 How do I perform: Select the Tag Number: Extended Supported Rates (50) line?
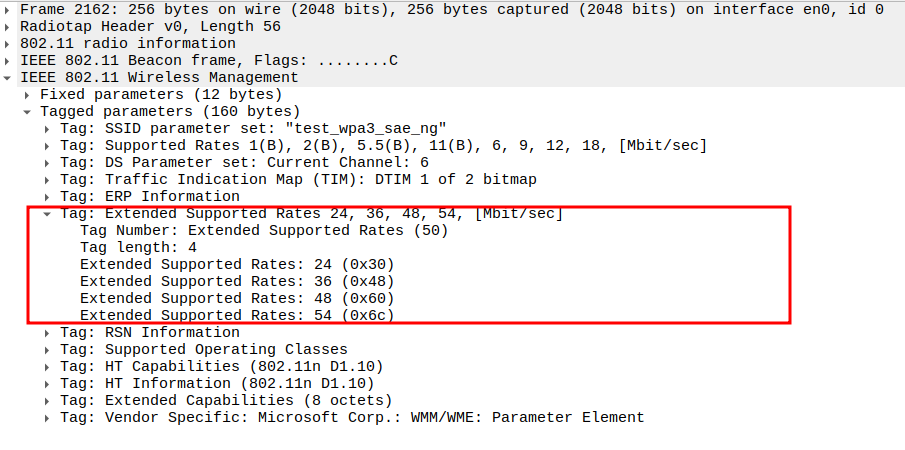(x=264, y=231)
